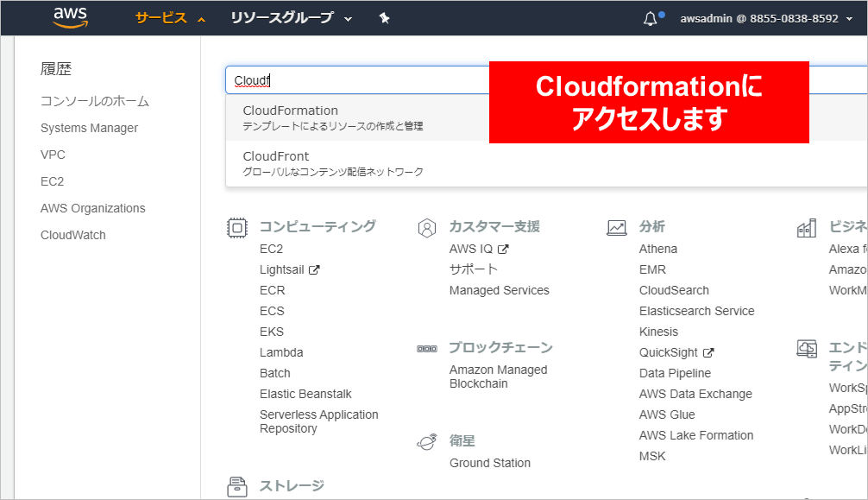Collapse the サービス menu
The height and width of the screenshot is (500, 868).
coord(170,18)
